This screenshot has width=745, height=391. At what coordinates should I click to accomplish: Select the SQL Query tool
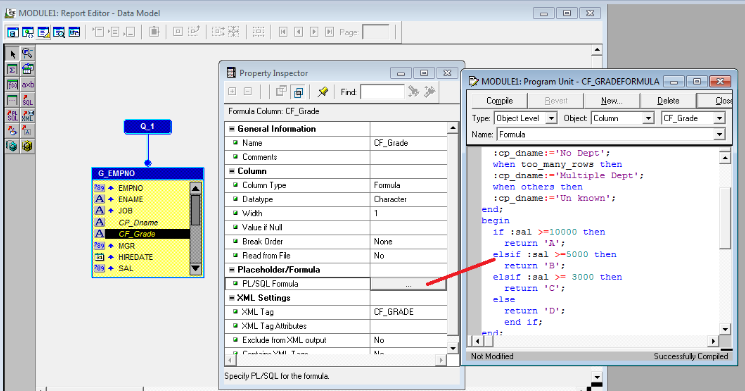(28, 100)
